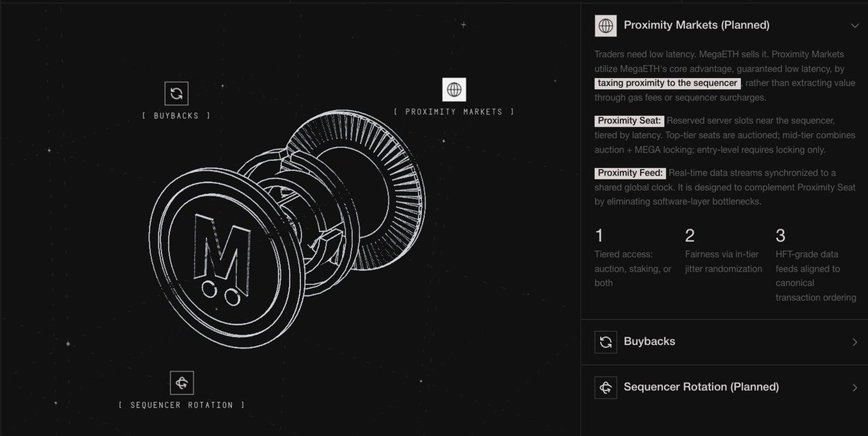868x436 pixels.
Task: Expand the Sequencer Rotation (Planned) chevron
Action: 855,388
